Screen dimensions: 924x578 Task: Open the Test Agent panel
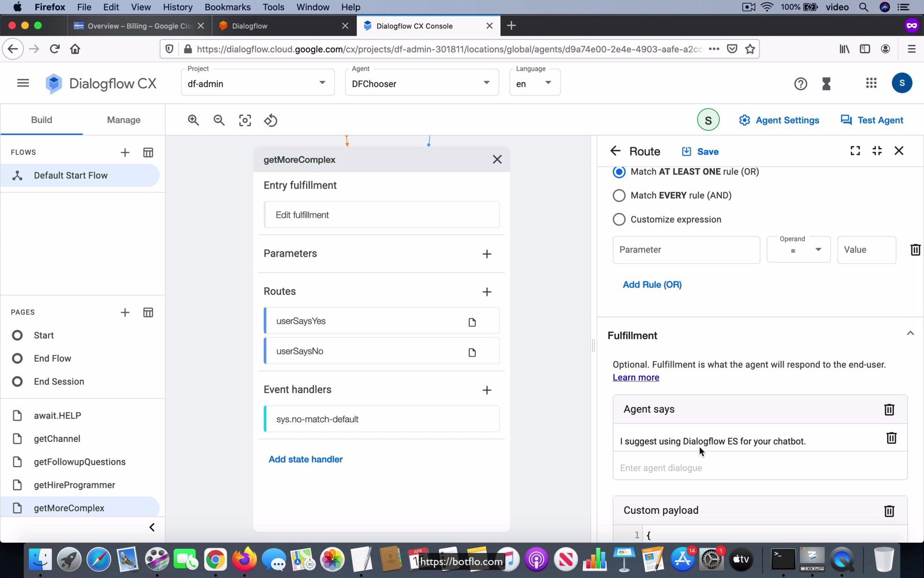[x=872, y=120]
